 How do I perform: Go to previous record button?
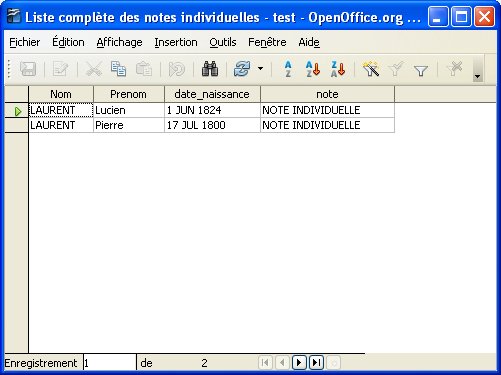282,362
